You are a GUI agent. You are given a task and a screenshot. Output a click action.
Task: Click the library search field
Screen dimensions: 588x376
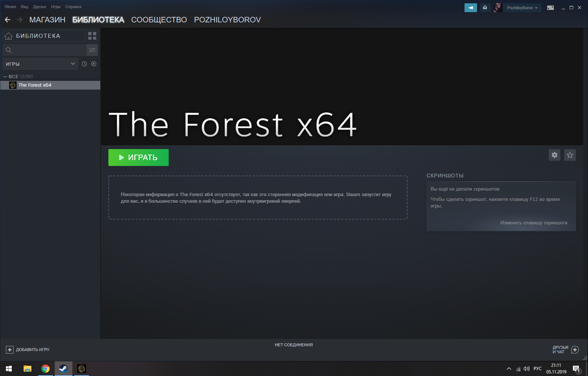point(44,50)
